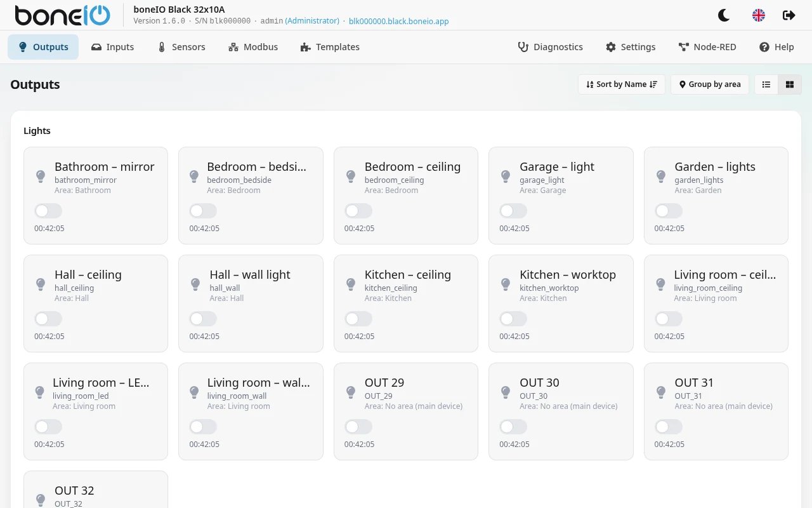Image resolution: width=812 pixels, height=508 pixels.
Task: Open Diagnostics page
Action: click(x=550, y=47)
